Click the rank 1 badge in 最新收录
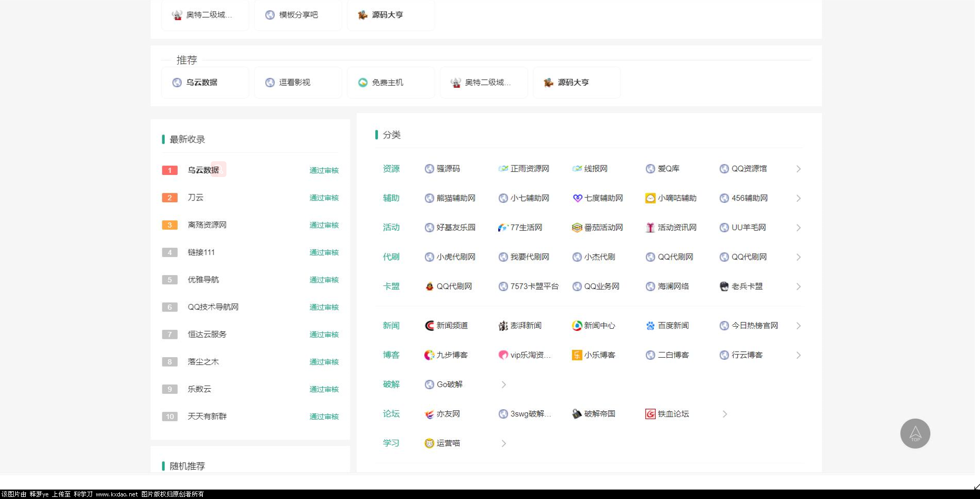980x499 pixels. click(x=169, y=170)
